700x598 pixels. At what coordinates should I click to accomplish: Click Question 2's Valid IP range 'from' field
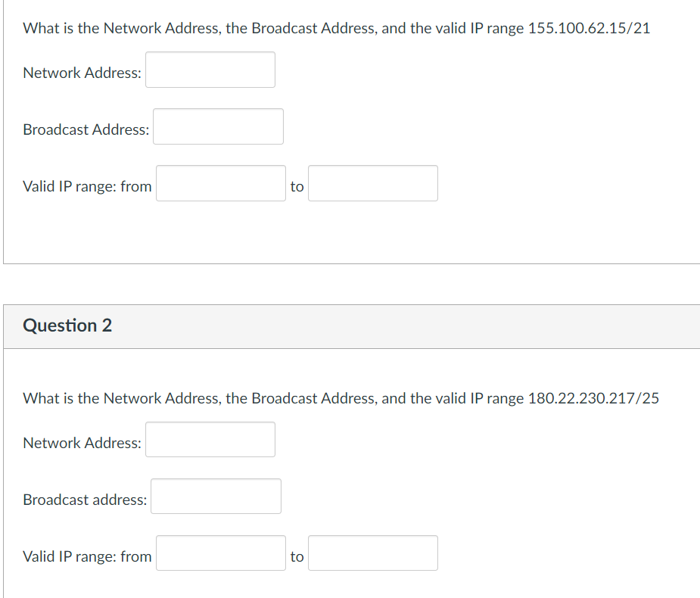(221, 553)
